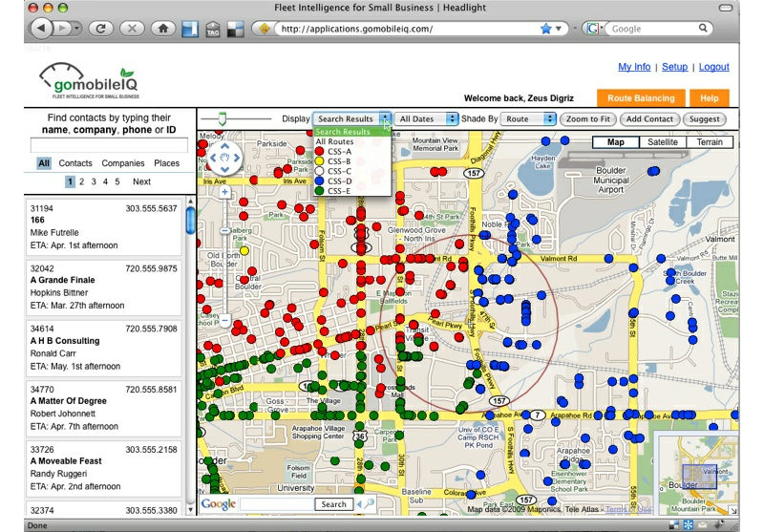Switch map to Satellite view
This screenshot has height=532, width=764.
[x=662, y=142]
